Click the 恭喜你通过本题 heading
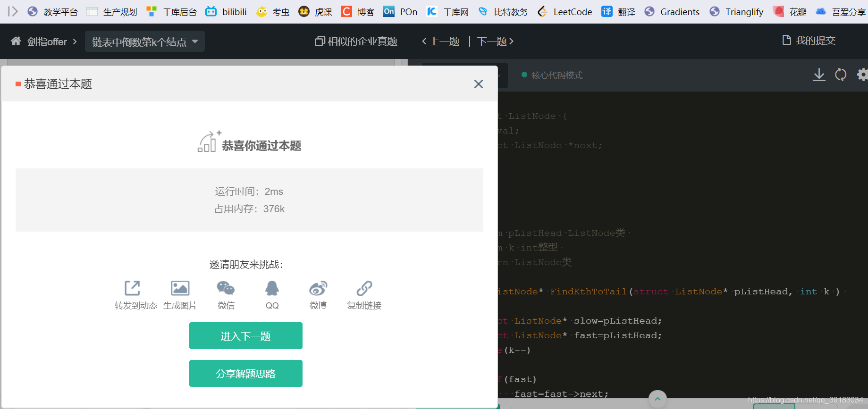The width and height of the screenshot is (868, 409). [261, 146]
